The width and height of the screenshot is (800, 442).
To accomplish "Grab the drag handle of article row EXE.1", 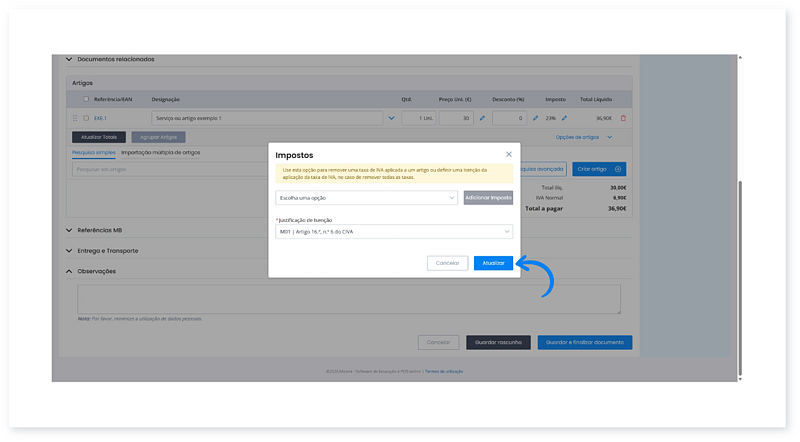I will [x=75, y=118].
